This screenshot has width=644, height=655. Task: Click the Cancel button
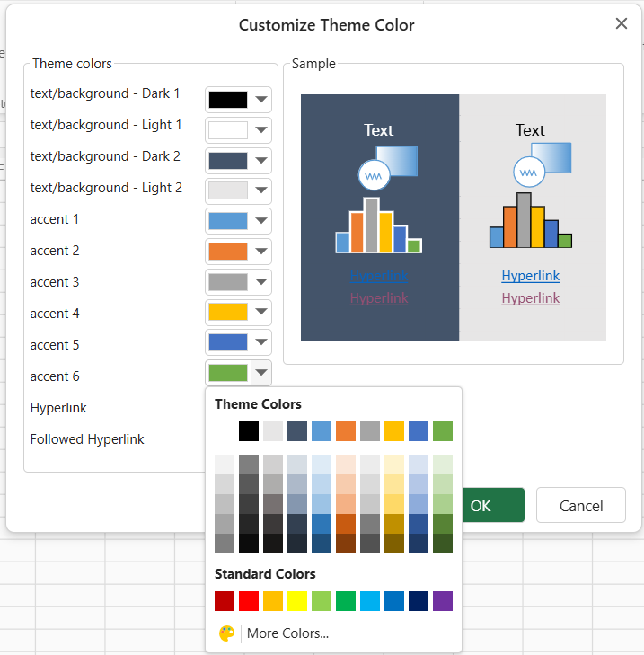(580, 505)
